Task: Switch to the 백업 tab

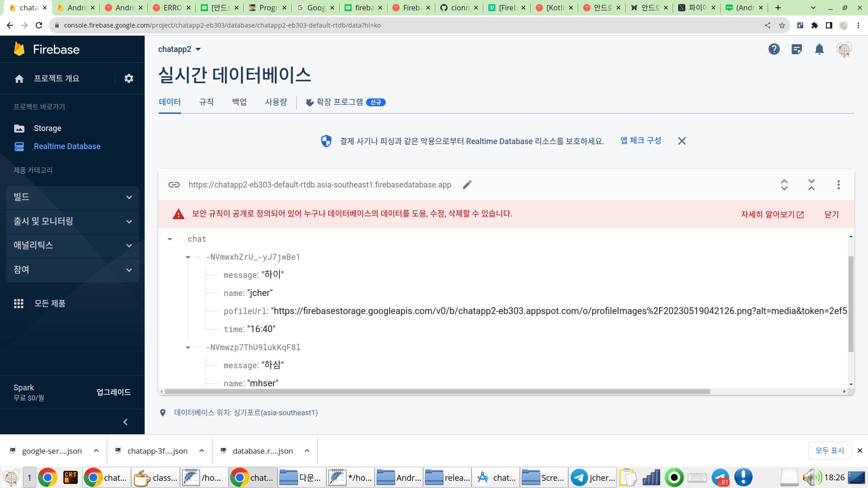Action: pyautogui.click(x=240, y=102)
